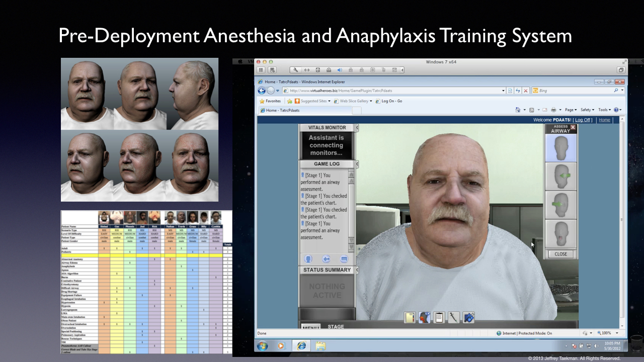Refresh the page in Internet Explorer
This screenshot has height=362, width=644.
[518, 90]
